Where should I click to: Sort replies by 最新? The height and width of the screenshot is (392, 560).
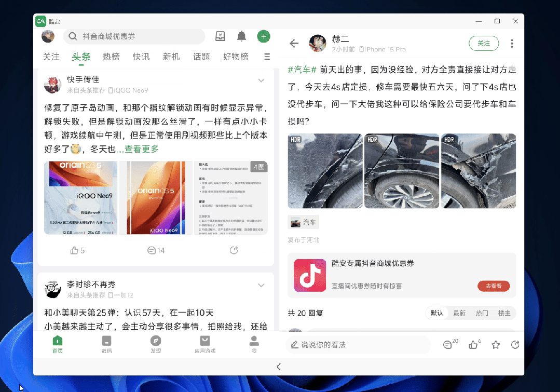coord(459,313)
